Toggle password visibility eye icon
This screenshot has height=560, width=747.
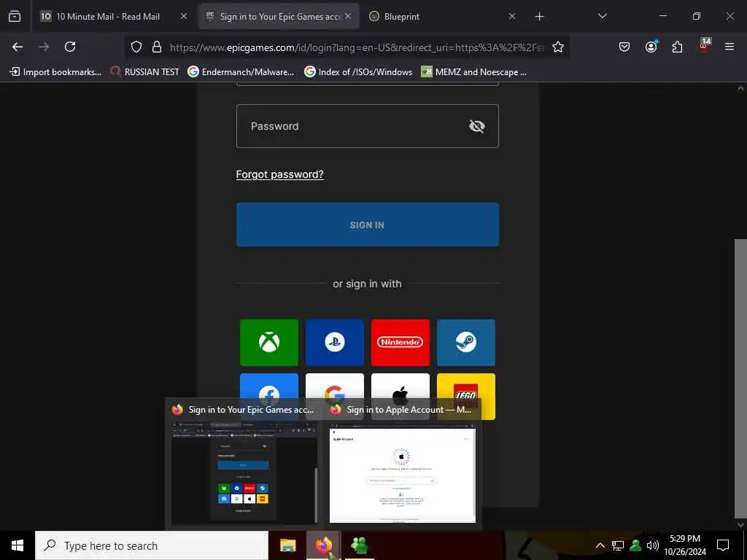[476, 126]
